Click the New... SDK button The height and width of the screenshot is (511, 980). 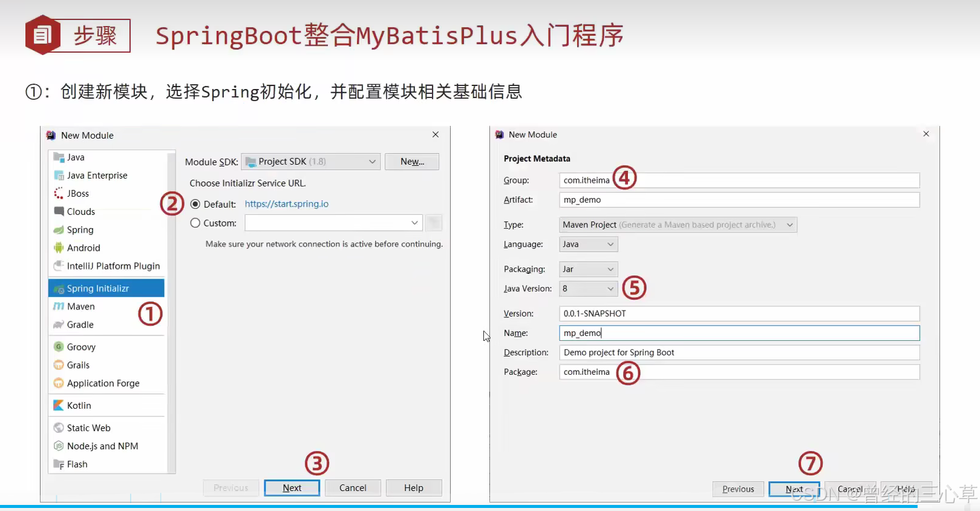412,162
